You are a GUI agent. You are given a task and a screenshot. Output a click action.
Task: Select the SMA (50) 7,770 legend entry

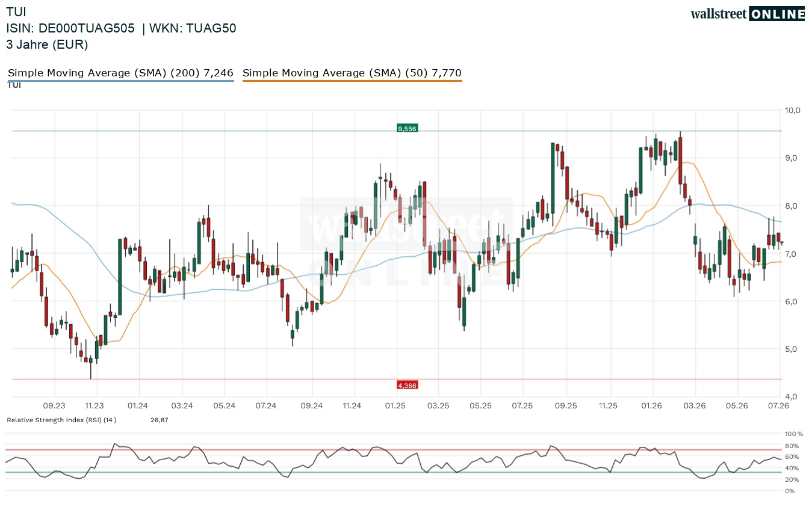(352, 73)
